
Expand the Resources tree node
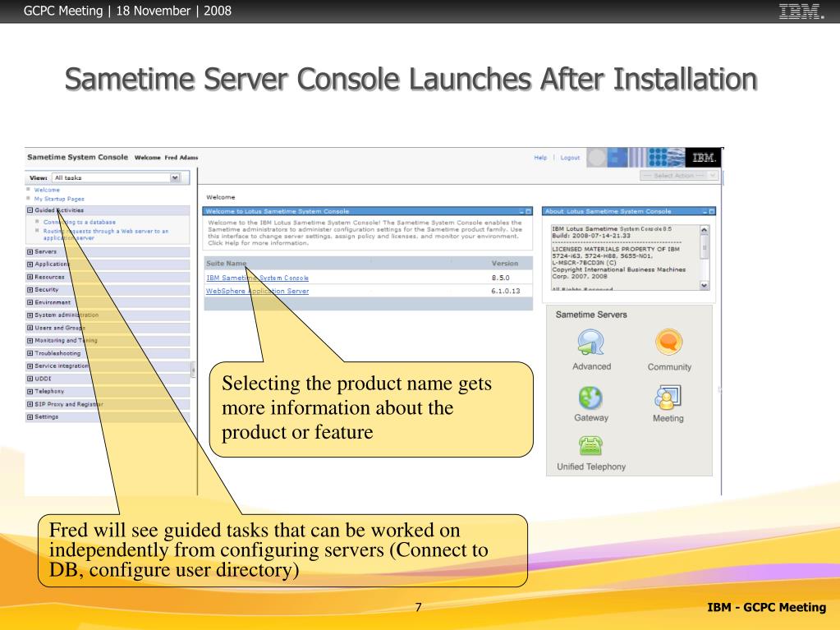pyautogui.click(x=30, y=278)
